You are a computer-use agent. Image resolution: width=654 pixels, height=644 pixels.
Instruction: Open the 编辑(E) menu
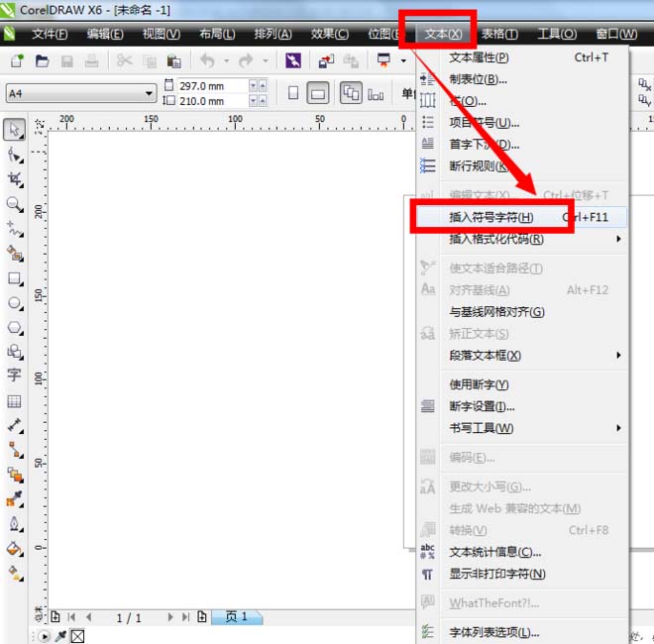pyautogui.click(x=105, y=34)
